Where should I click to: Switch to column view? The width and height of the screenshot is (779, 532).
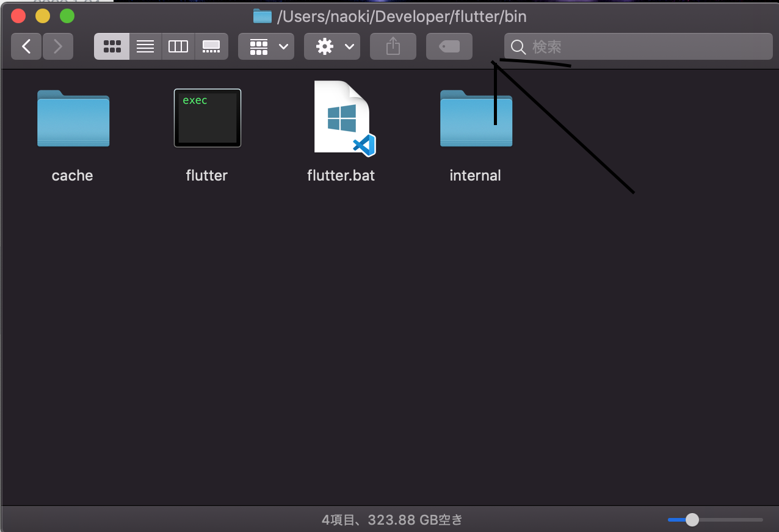coord(178,46)
